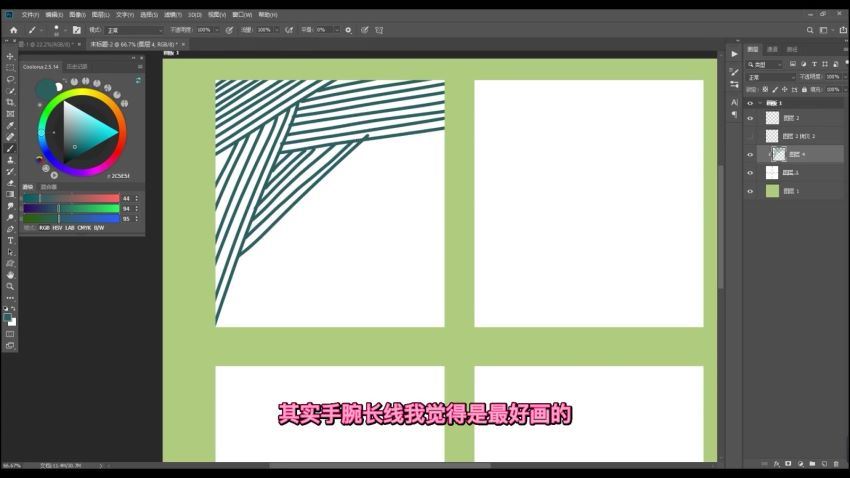Switch to B/W mode in Coolorus

(x=99, y=228)
